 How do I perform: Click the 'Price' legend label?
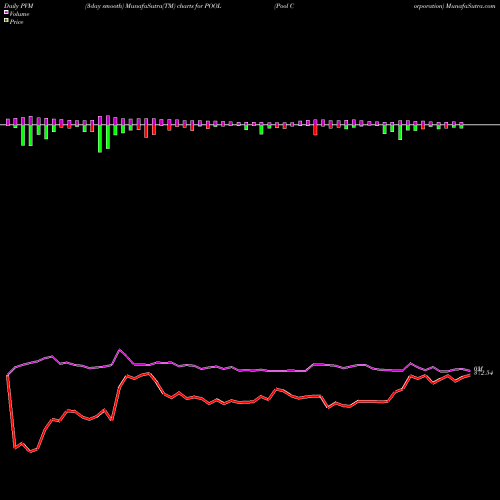16,22
